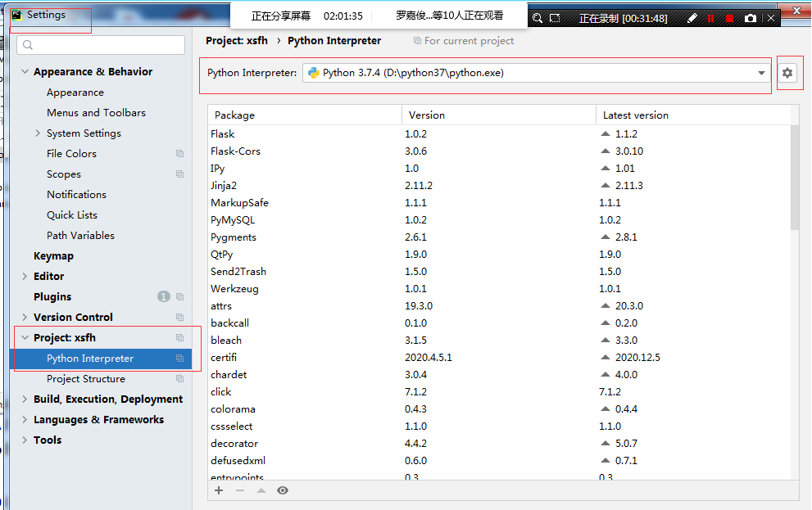Image resolution: width=812 pixels, height=510 pixels.
Task: Collapse the Appearance & Behavior section
Action: [25, 71]
